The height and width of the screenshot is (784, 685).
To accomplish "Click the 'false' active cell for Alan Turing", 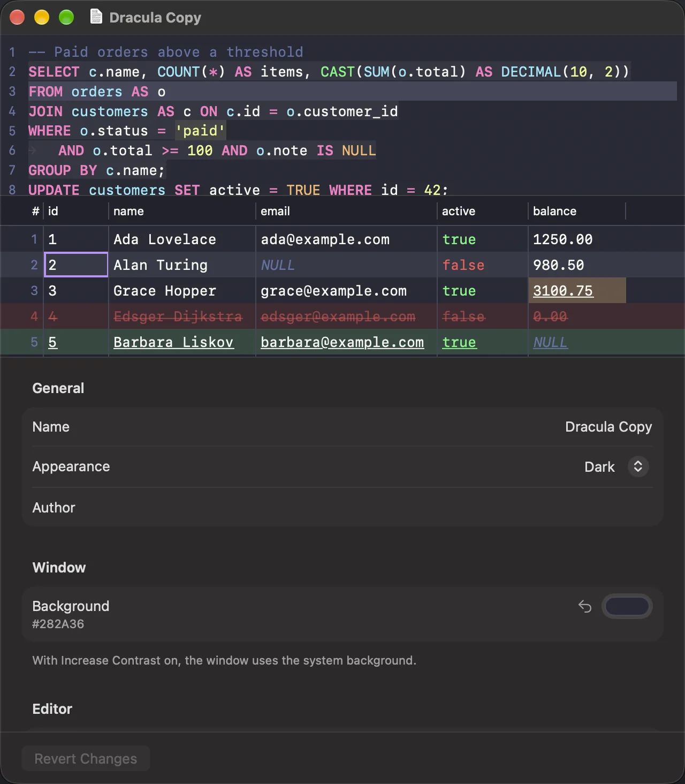I will (482, 265).
